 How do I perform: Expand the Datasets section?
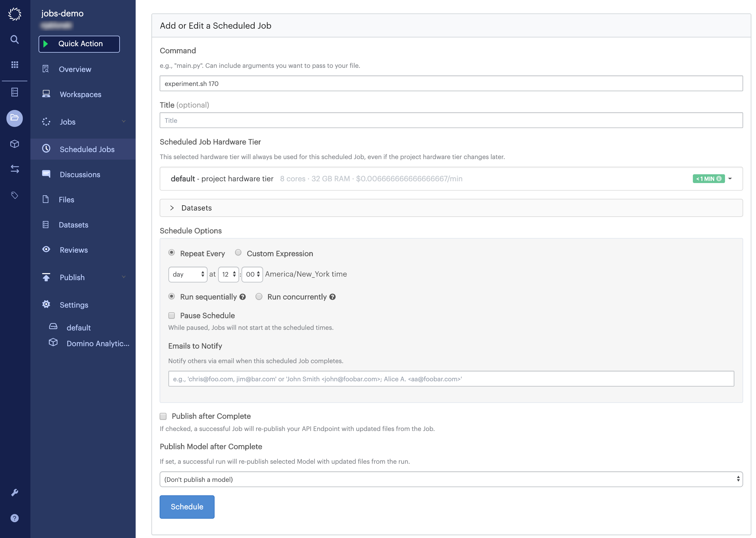[173, 208]
